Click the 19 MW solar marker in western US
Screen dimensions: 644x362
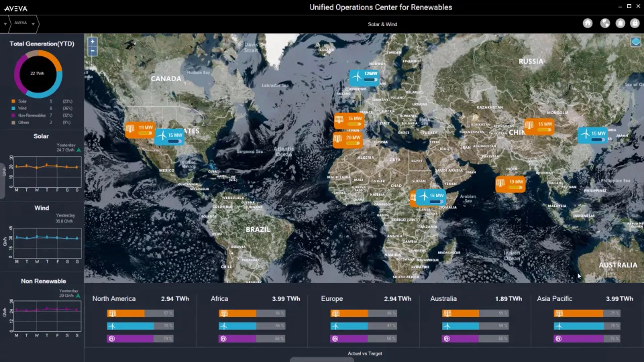point(139,129)
